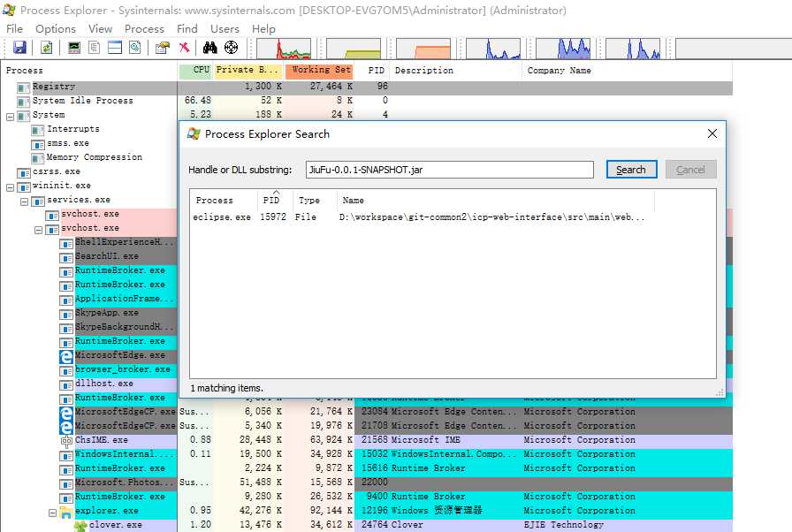Click the MicrosoftEdge.exe process icon
The height and width of the screenshot is (532, 792).
point(66,356)
